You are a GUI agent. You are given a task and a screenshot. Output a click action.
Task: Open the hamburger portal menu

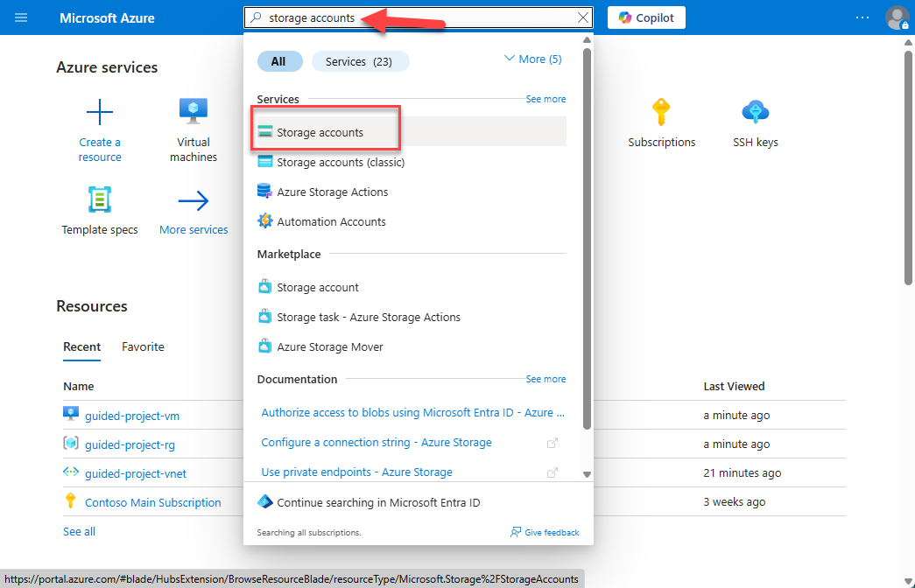21,17
